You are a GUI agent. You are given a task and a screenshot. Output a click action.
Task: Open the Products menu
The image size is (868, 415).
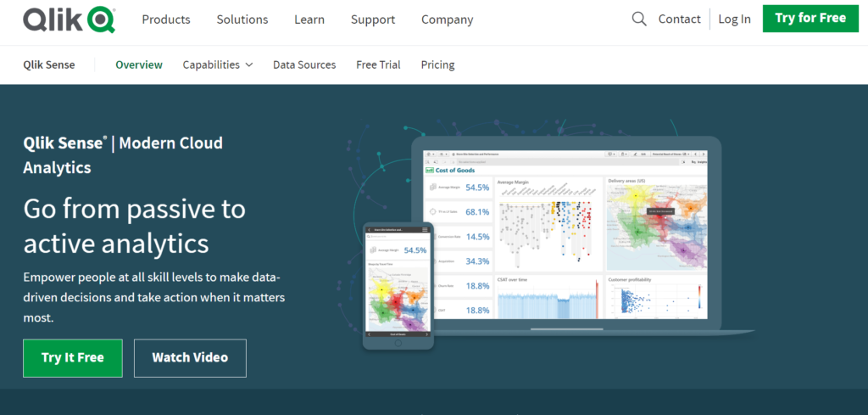166,20
